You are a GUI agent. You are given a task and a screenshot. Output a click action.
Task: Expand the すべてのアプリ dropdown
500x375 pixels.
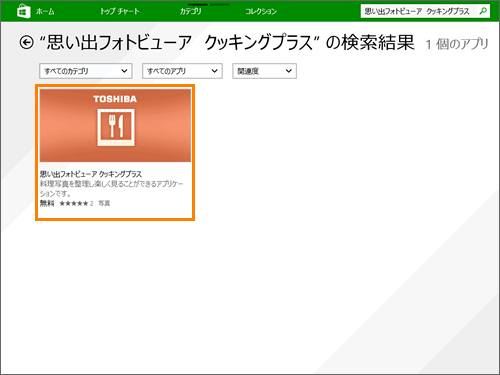pos(182,71)
